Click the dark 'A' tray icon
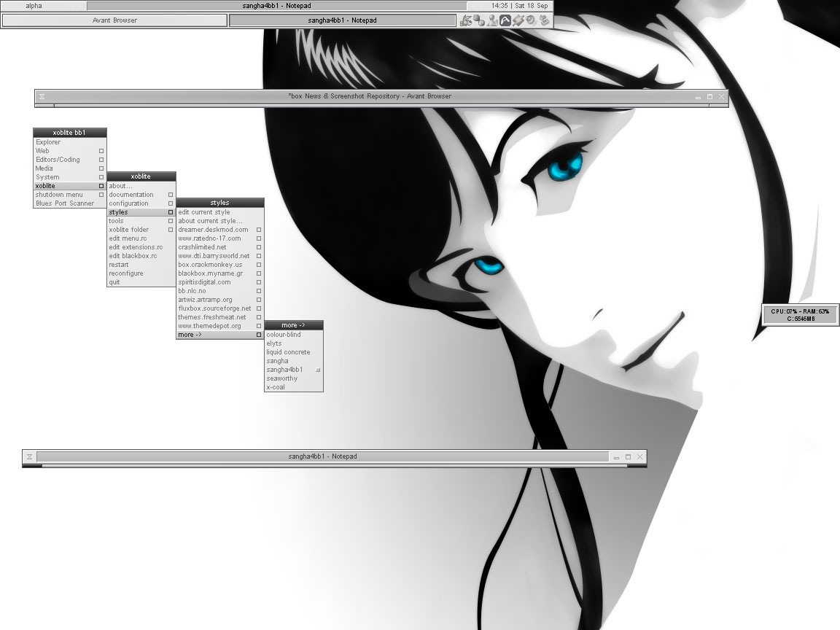 pos(505,20)
